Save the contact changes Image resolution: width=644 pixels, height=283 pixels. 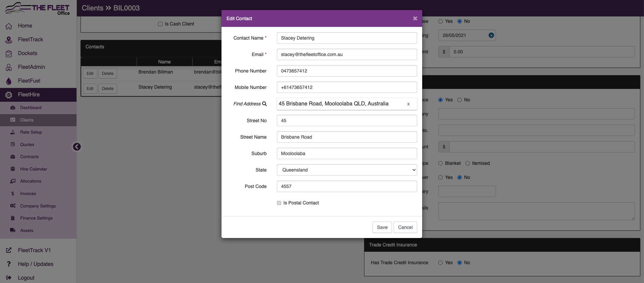382,227
